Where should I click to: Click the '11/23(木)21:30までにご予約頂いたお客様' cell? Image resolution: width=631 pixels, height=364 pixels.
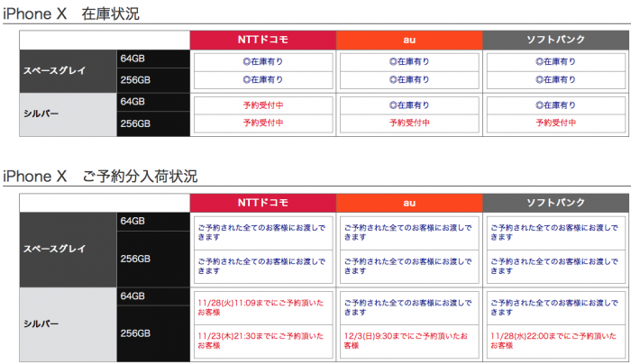(263, 341)
